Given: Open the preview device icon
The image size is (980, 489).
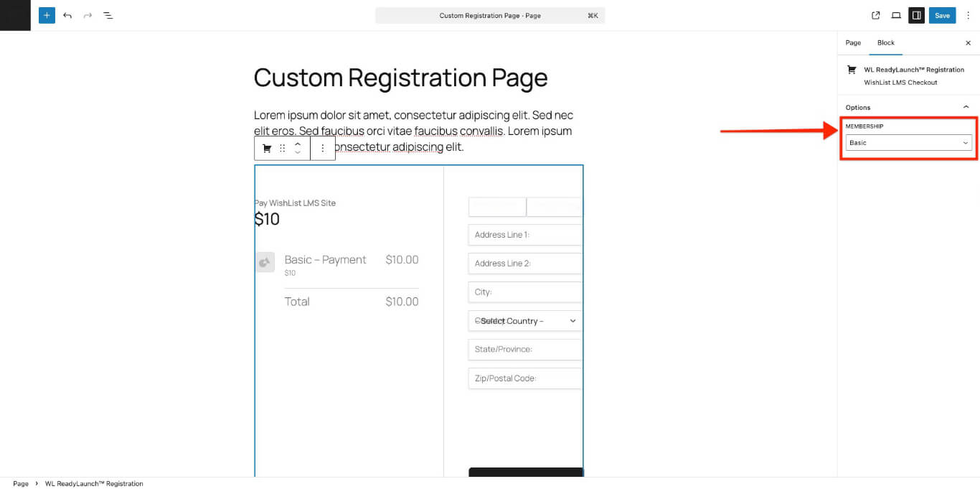Looking at the screenshot, I should pos(895,14).
